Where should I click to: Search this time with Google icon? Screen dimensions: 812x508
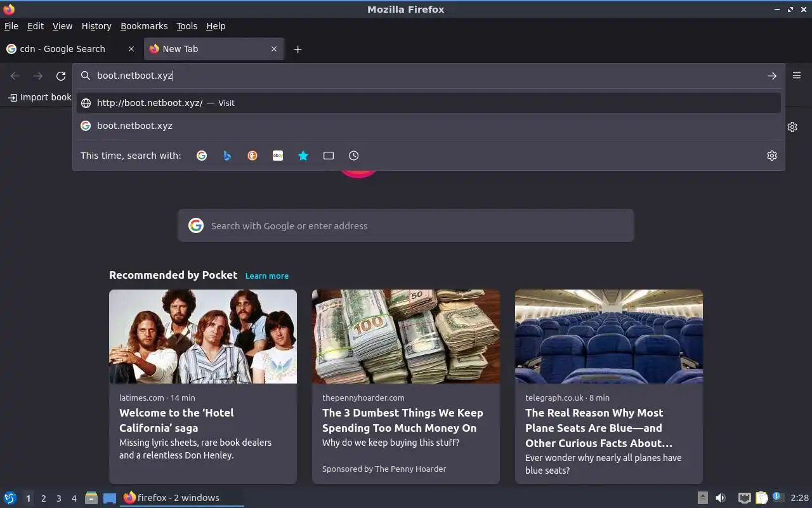(x=202, y=156)
